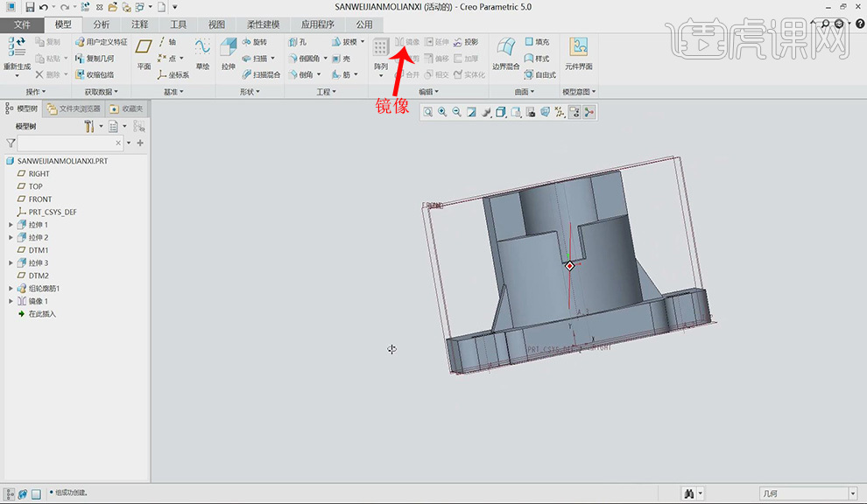Open the 几何 selection filter dropdown

853,494
